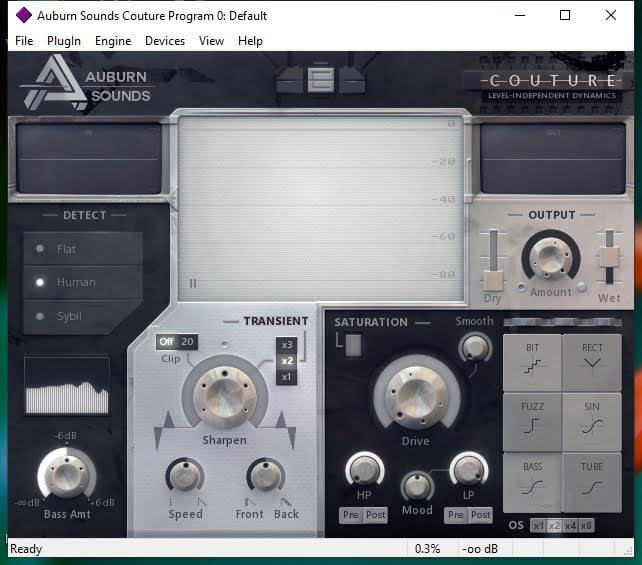
Task: Turn the Clip Off toggle
Action: (x=166, y=341)
